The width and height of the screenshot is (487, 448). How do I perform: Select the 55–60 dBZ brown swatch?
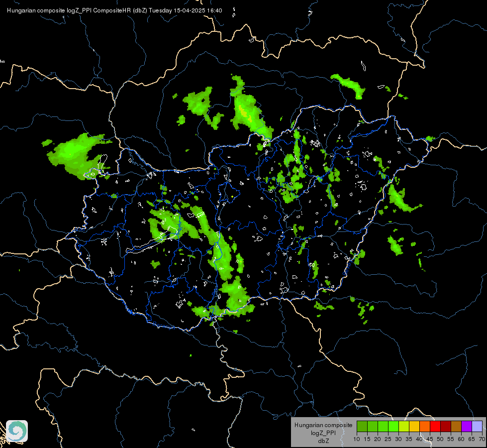tap(456, 426)
